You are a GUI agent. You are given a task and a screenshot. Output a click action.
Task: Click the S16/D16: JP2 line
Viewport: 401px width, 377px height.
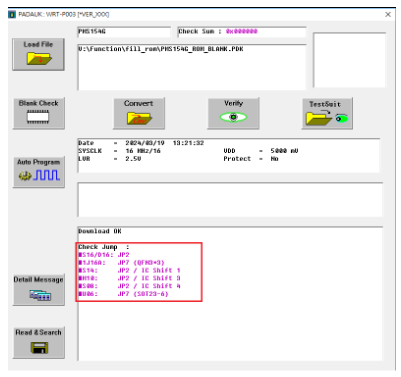click(104, 255)
